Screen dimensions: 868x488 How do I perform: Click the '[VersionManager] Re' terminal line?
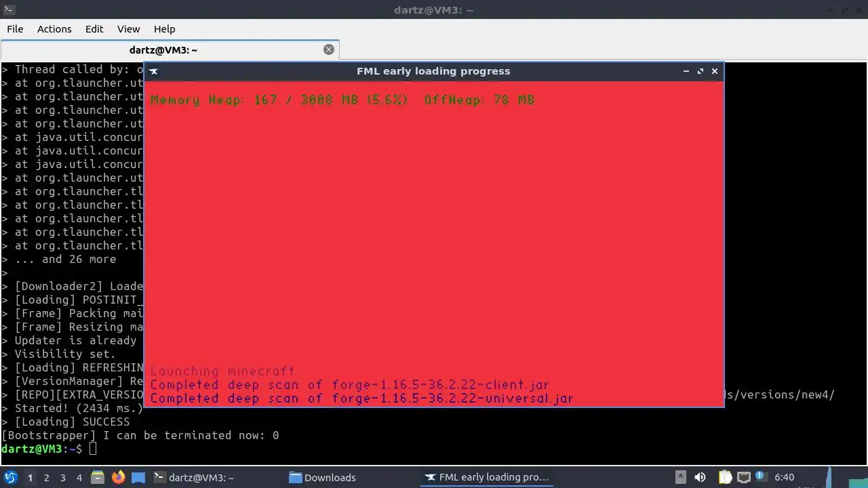pos(72,381)
